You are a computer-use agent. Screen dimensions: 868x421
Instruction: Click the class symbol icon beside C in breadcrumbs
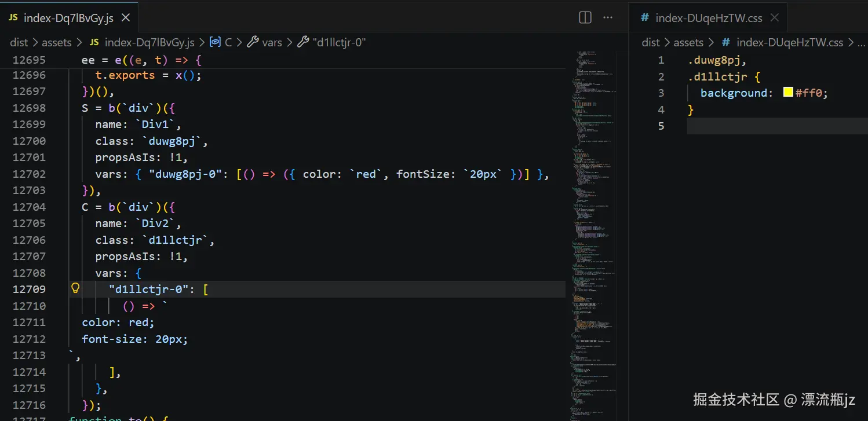(217, 42)
